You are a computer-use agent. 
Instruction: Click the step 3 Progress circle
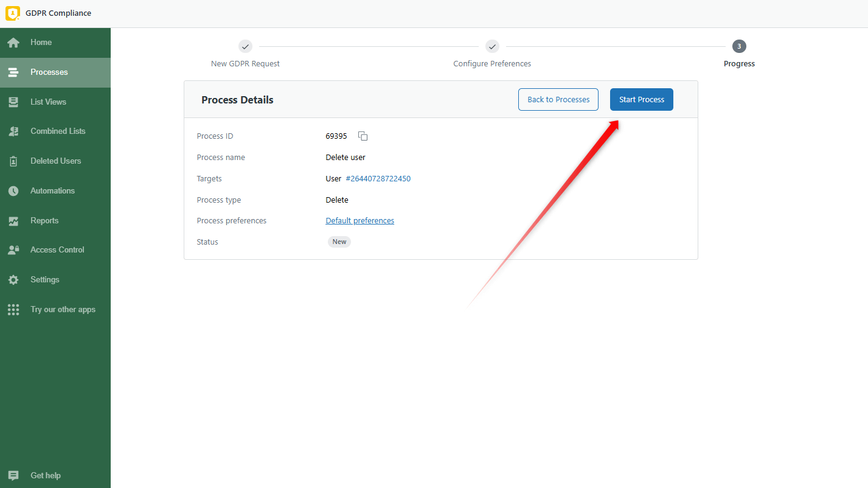739,46
